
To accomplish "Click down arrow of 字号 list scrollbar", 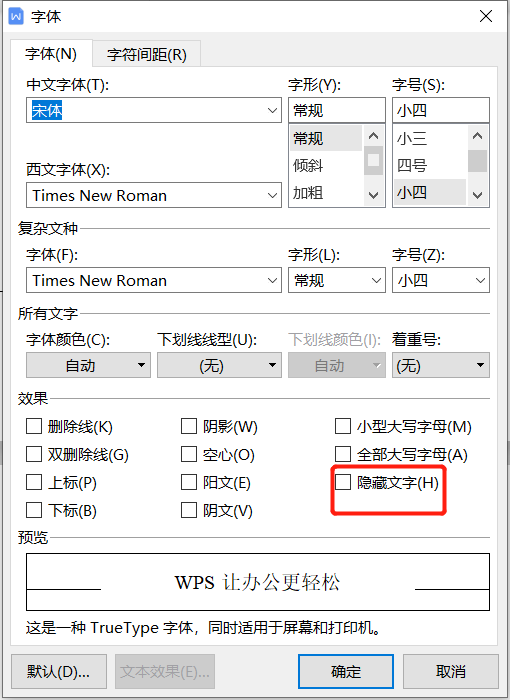I will coord(478,195).
